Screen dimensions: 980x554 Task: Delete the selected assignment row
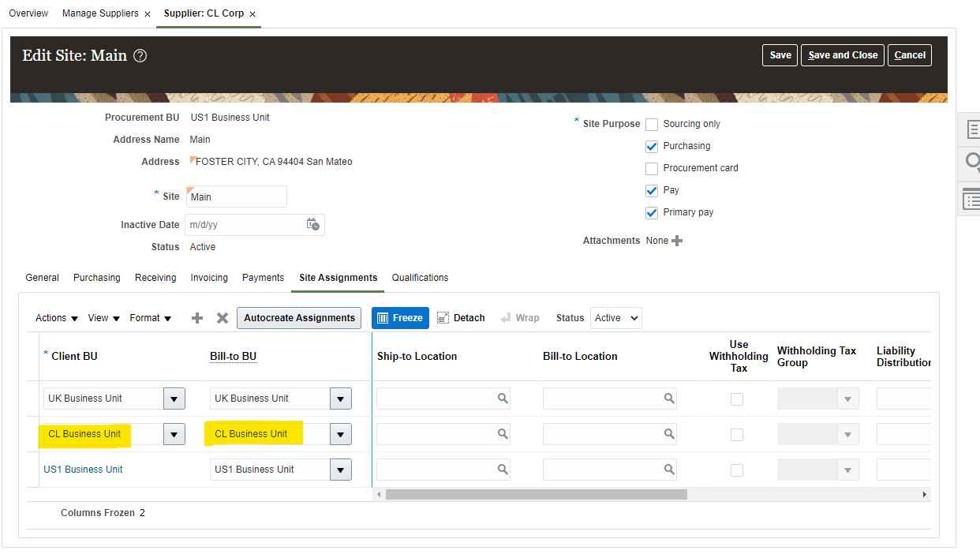coord(223,318)
